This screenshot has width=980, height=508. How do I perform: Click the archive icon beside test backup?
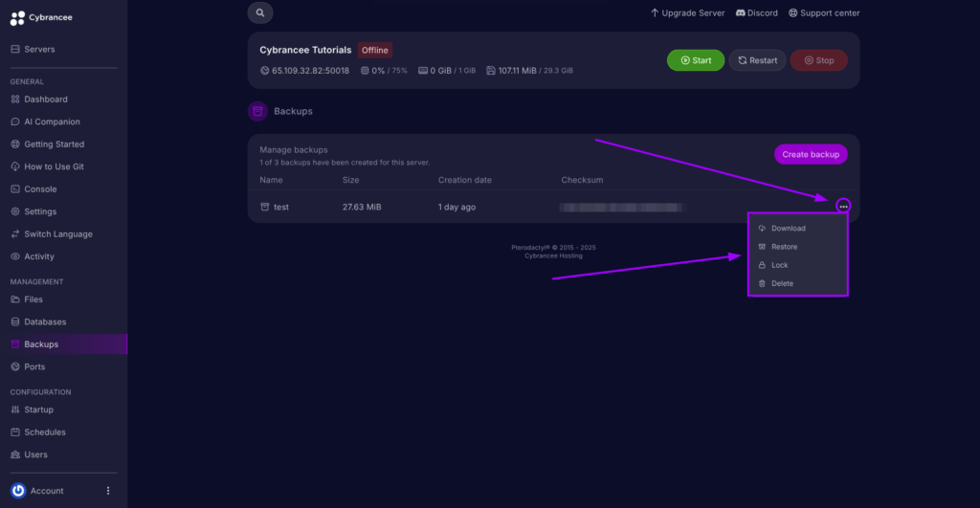tap(265, 207)
